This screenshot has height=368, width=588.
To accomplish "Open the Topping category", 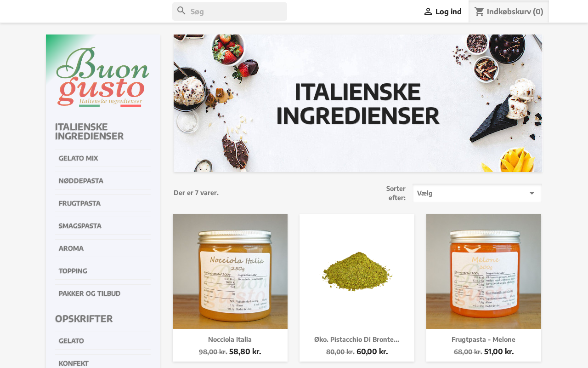I will click(x=73, y=271).
